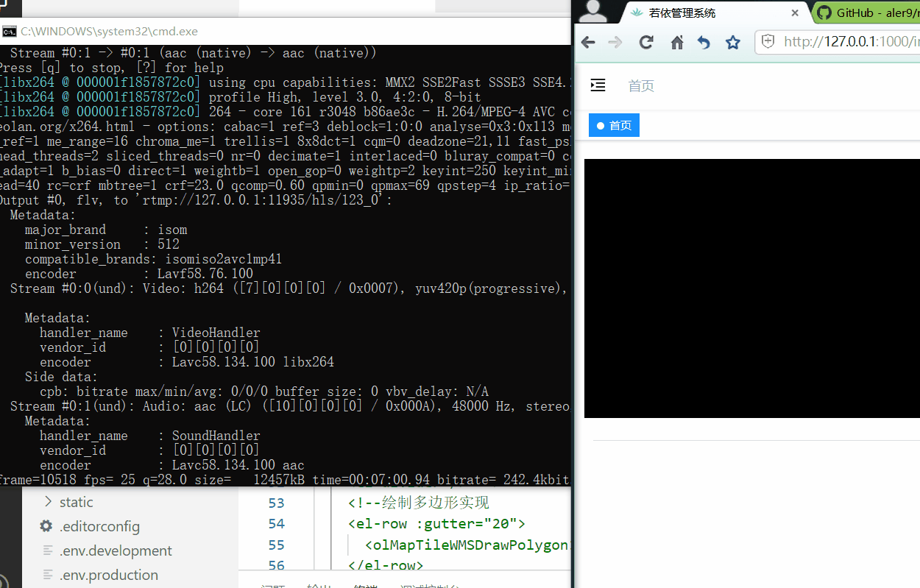Open the .env.development file

(116, 550)
